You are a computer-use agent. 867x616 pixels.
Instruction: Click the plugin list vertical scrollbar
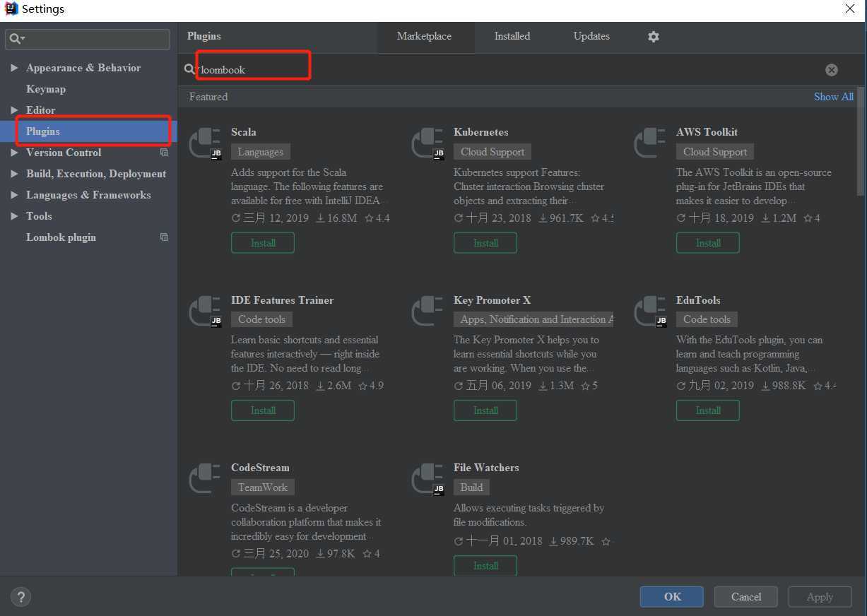[x=861, y=141]
